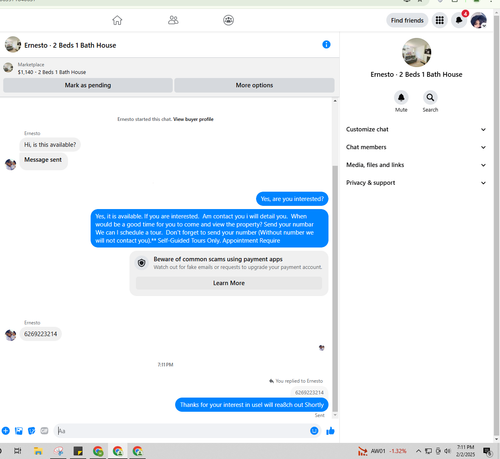Choose a sticker icon in composer
500x459 pixels.
[x=31, y=431]
